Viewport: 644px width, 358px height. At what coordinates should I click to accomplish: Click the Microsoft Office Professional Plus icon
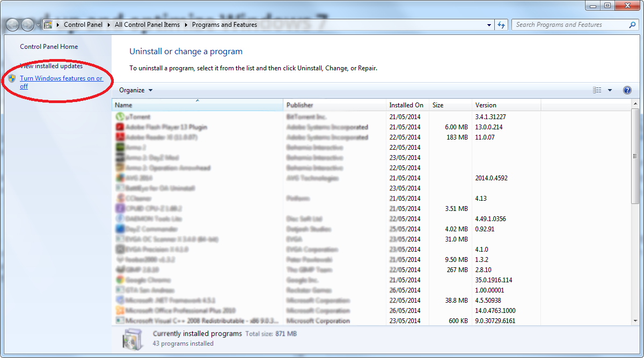tap(120, 311)
